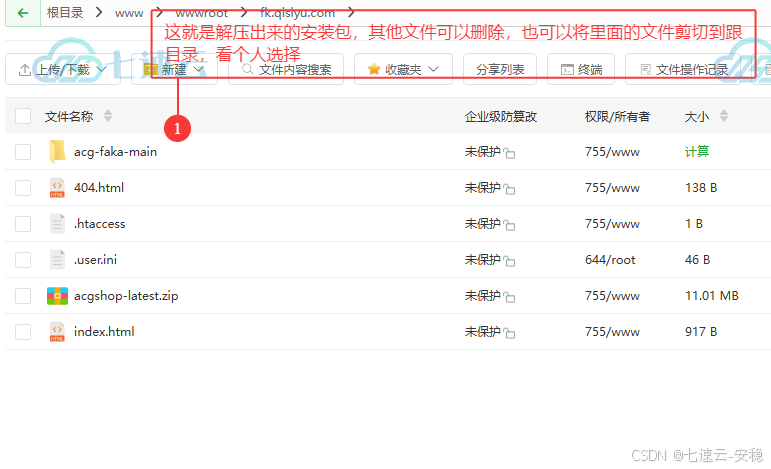Open the acg-faka-main folder icon
The image size is (771, 469).
(x=57, y=151)
